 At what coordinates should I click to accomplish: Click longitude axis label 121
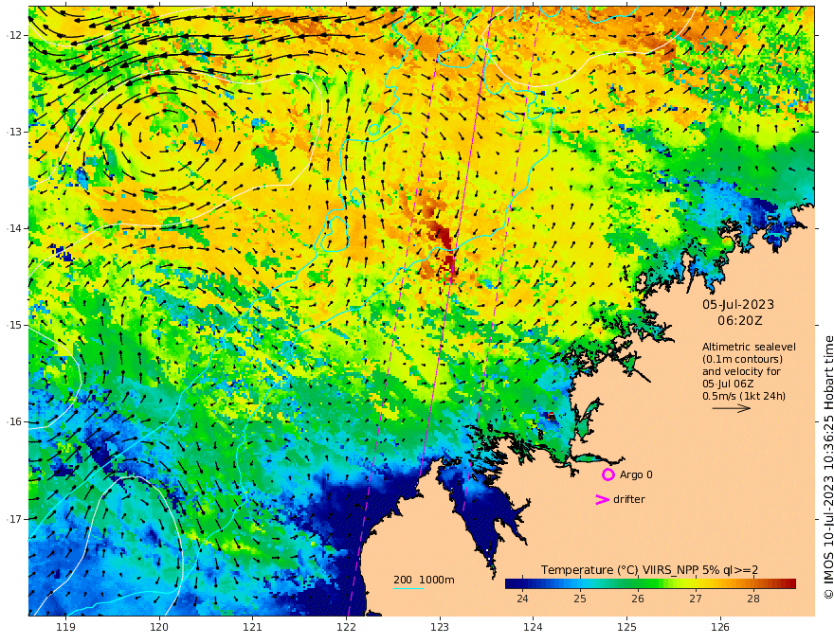pyautogui.click(x=253, y=627)
